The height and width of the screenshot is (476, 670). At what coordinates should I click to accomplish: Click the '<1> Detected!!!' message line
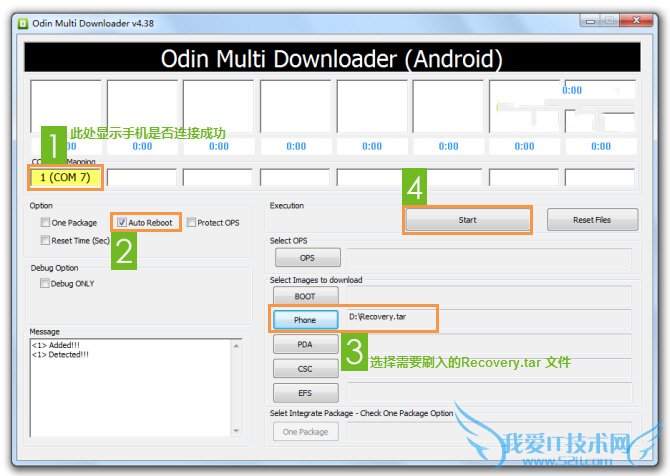pyautogui.click(x=60, y=355)
